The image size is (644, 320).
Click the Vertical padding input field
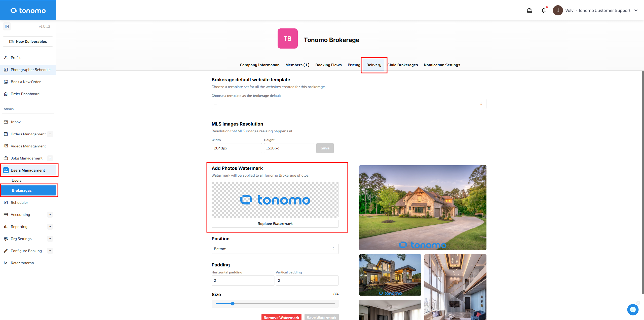click(307, 281)
